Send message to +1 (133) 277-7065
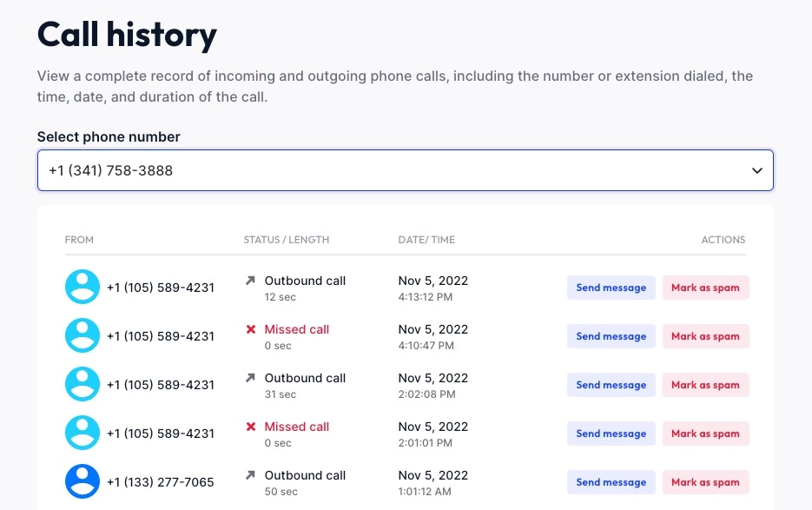 pos(611,482)
